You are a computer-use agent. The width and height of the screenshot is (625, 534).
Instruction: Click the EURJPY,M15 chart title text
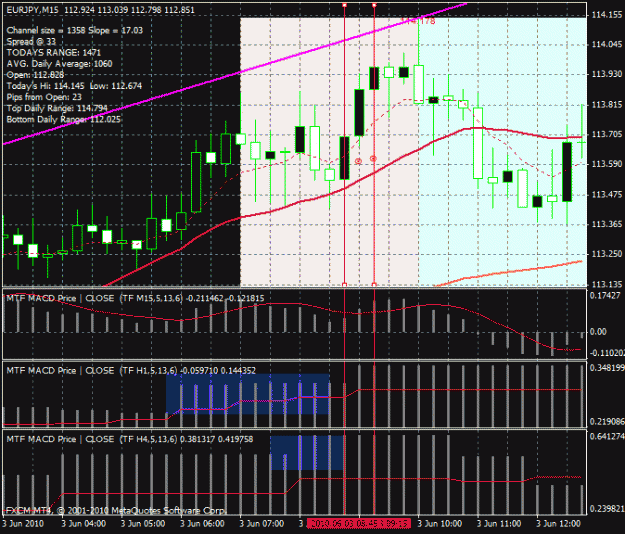pyautogui.click(x=100, y=10)
